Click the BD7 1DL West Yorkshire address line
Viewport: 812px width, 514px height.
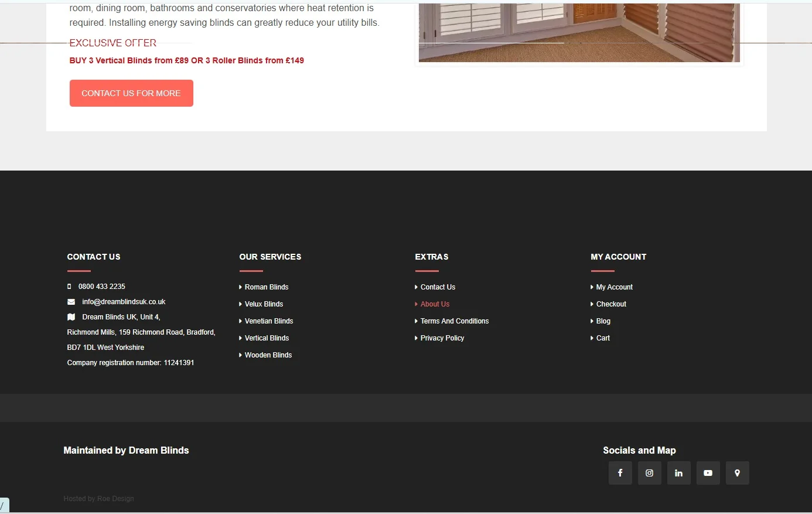point(105,348)
